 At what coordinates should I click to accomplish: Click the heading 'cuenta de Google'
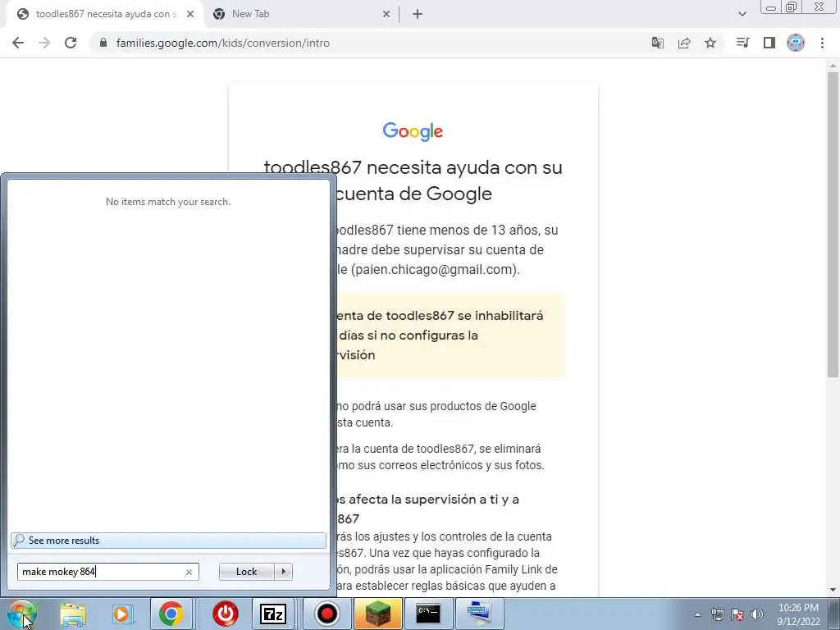coord(413,194)
